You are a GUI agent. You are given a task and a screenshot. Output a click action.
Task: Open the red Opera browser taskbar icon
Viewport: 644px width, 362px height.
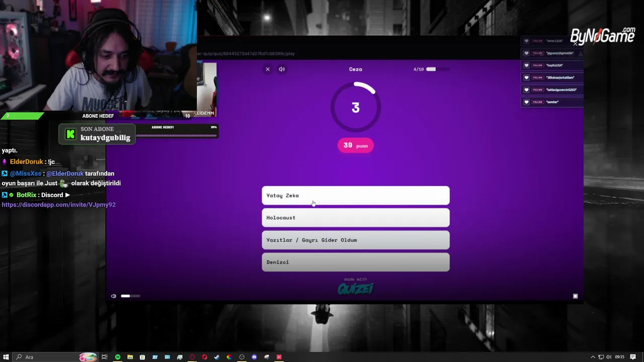coord(204,357)
